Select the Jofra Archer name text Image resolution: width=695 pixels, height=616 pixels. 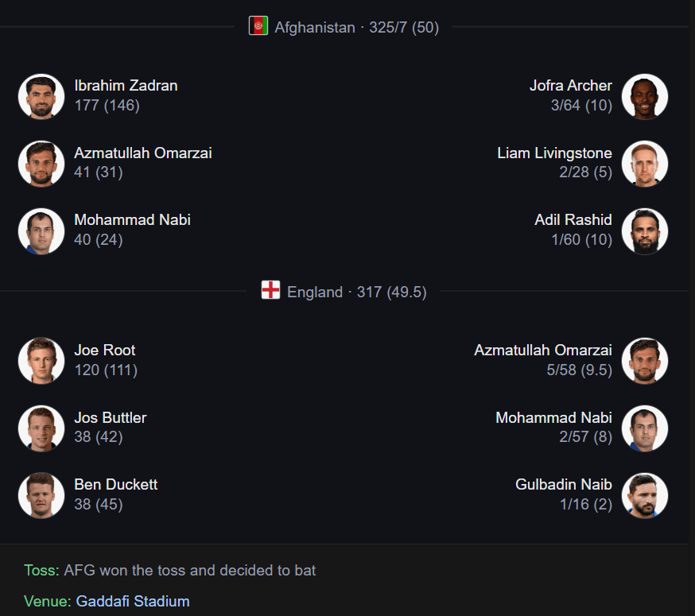pyautogui.click(x=570, y=86)
